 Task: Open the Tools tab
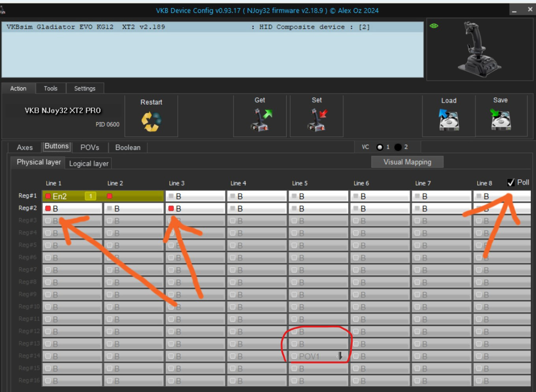(x=51, y=88)
